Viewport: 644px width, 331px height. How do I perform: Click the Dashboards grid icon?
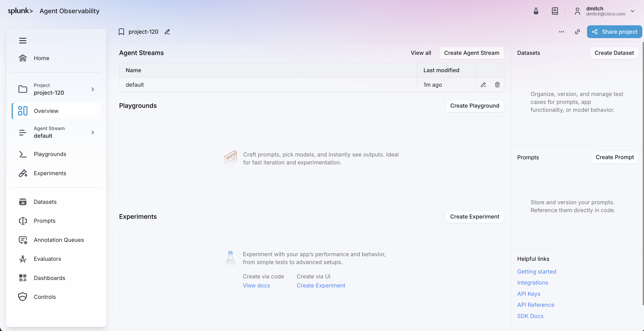coord(23,278)
